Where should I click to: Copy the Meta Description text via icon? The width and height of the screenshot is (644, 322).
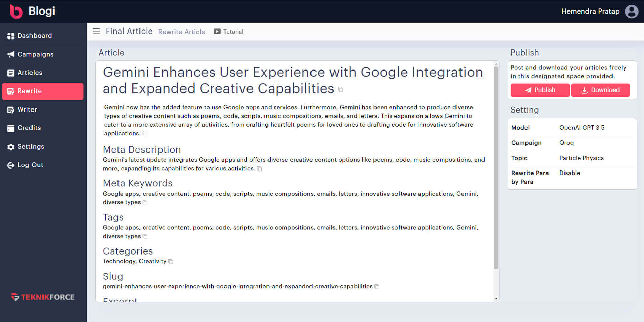(x=259, y=169)
